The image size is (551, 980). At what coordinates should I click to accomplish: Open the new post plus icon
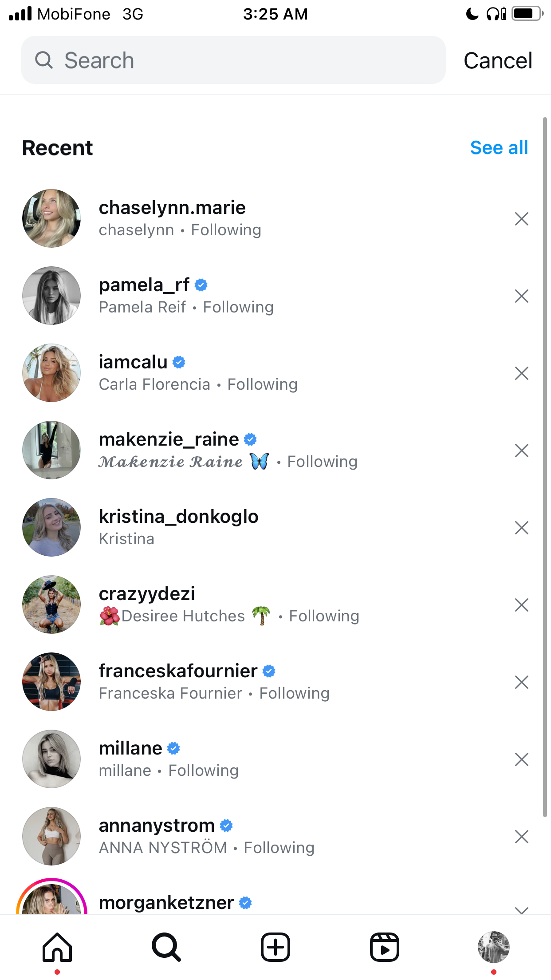click(275, 947)
